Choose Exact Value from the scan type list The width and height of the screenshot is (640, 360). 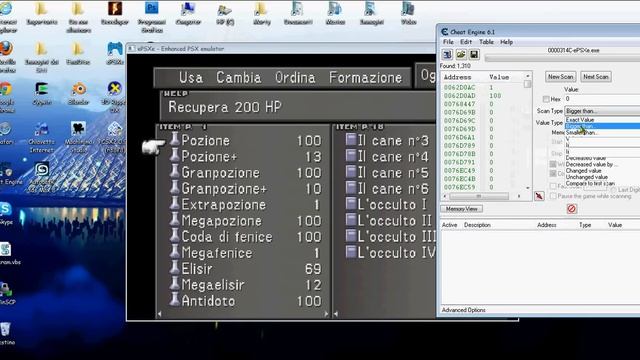[580, 120]
